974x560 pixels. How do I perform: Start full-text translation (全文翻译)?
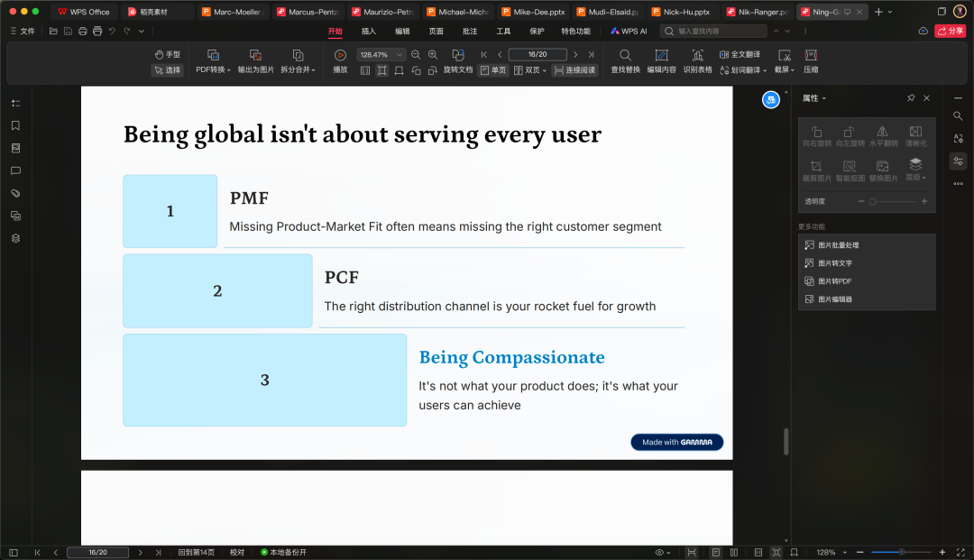coord(740,55)
